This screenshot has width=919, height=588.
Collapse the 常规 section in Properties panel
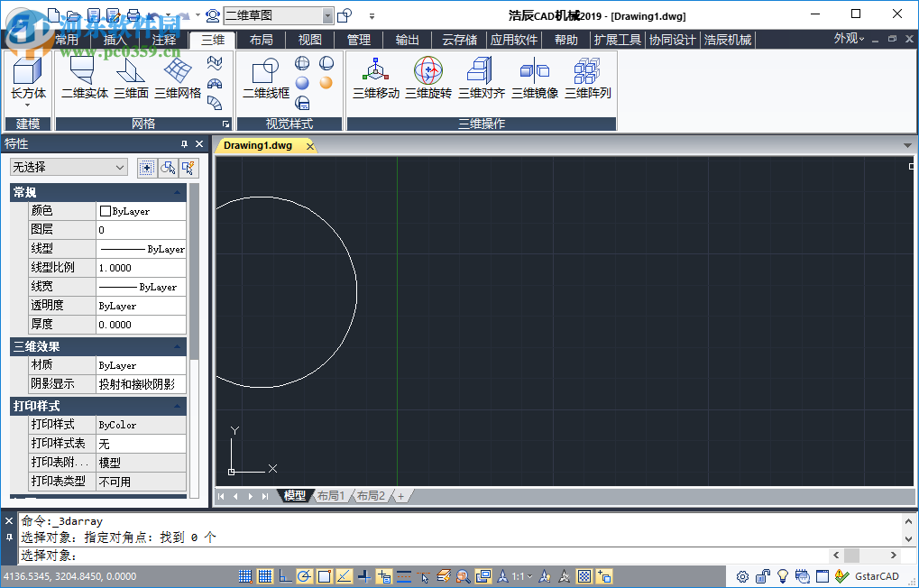[x=177, y=191]
